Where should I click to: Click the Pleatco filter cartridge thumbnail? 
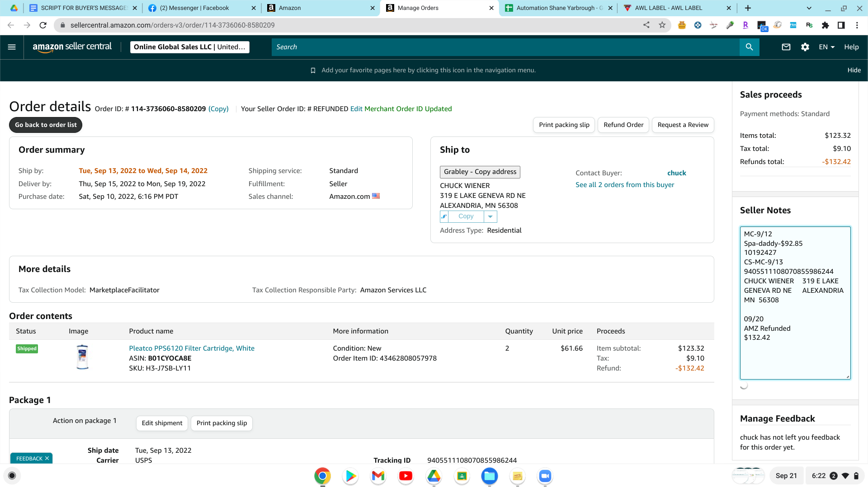tap(82, 357)
